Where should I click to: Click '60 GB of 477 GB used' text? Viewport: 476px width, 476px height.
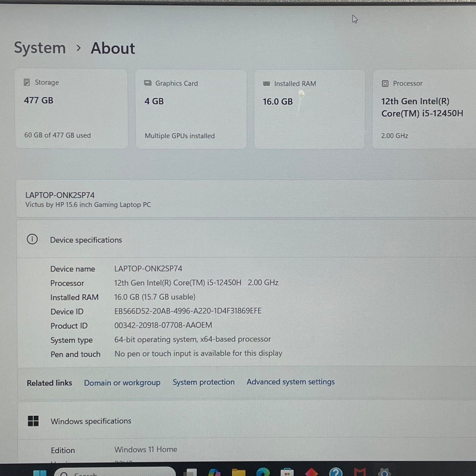(57, 135)
